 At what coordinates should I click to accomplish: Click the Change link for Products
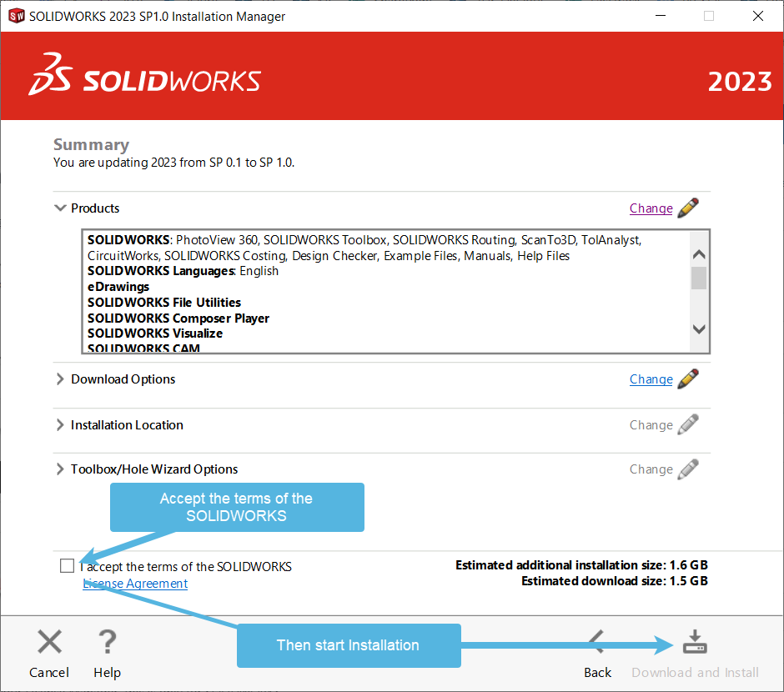point(651,208)
